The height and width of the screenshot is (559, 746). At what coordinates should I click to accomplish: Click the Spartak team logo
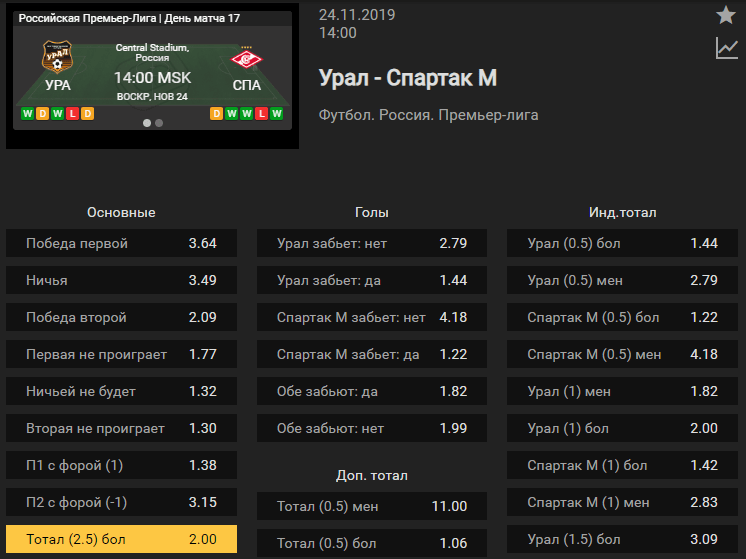coord(246,59)
